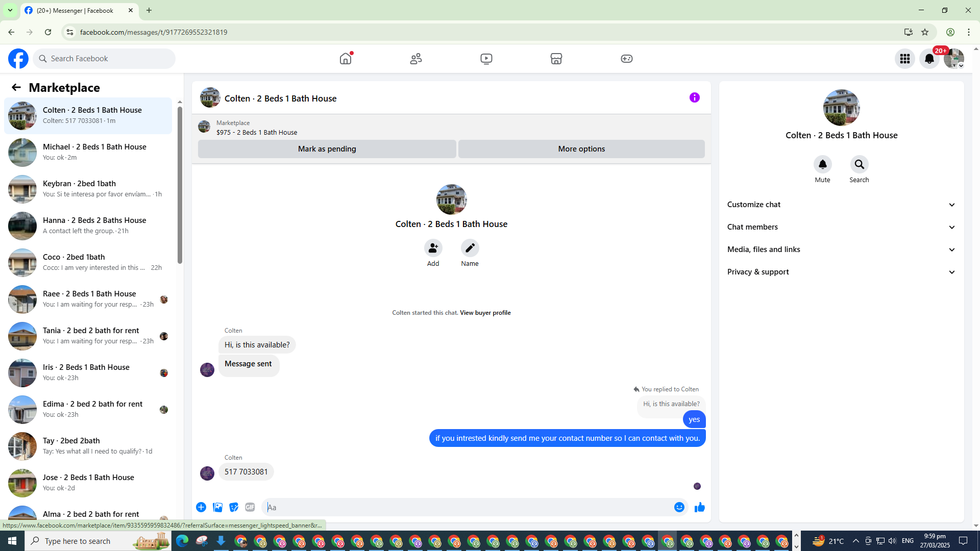The image size is (980, 551).
Task: Choose a sticker in composer
Action: coord(234,507)
